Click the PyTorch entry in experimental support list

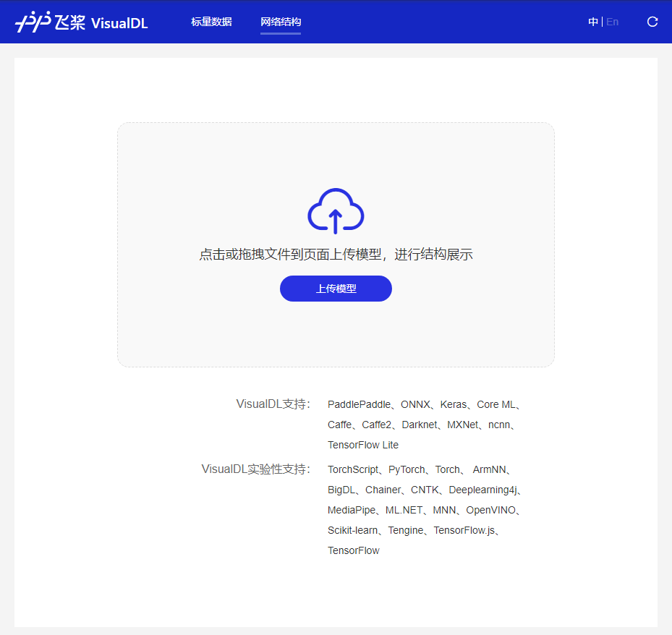406,469
